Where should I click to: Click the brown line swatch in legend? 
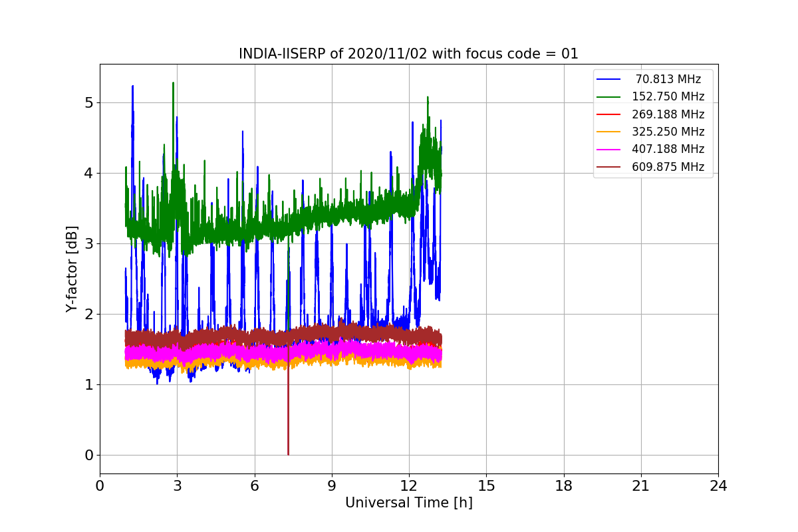[608, 167]
